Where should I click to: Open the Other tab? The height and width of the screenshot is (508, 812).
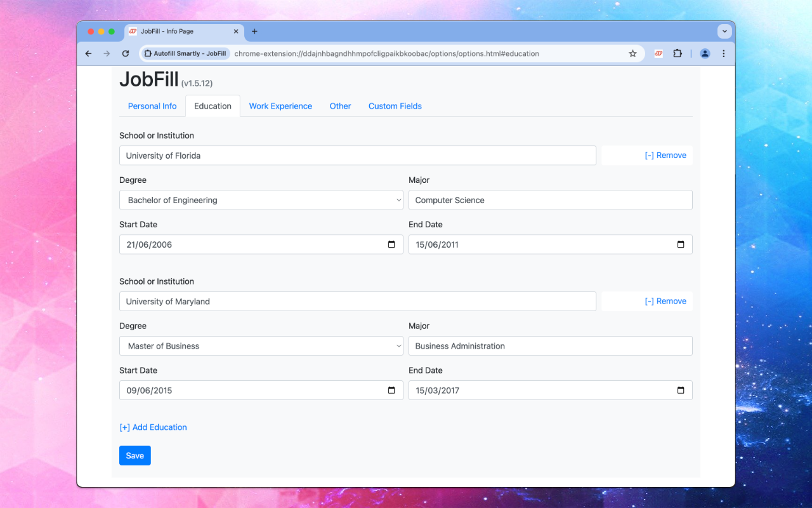[340, 106]
